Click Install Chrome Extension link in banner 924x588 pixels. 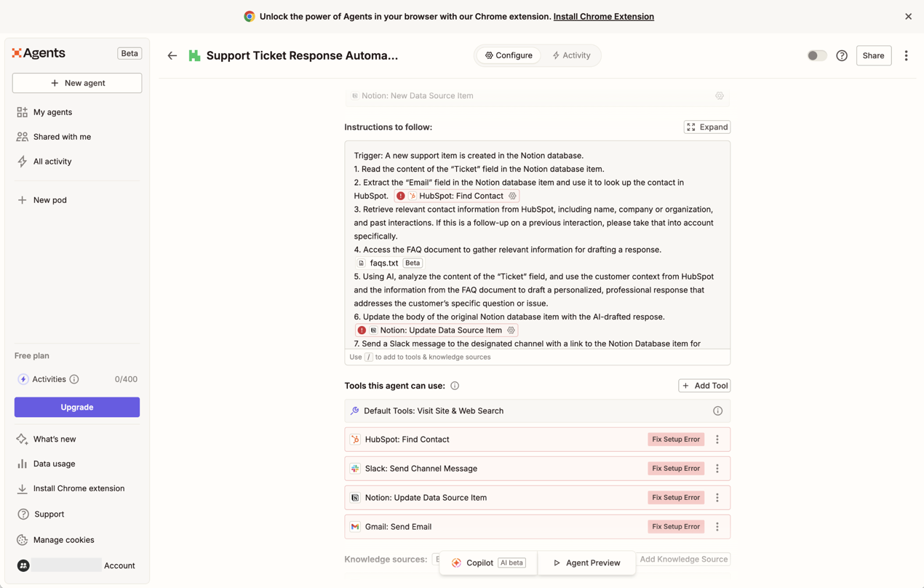pos(603,16)
